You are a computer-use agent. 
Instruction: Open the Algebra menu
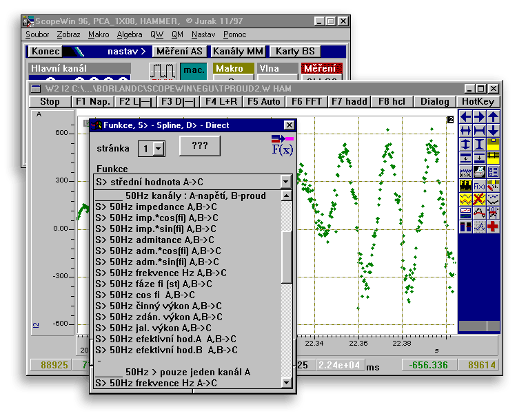pos(130,34)
